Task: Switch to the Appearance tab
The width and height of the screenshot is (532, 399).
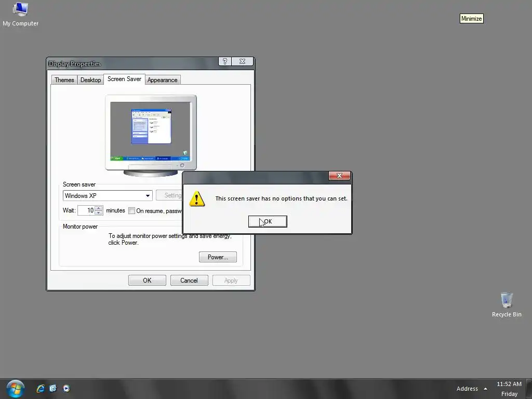Action: pos(163,80)
